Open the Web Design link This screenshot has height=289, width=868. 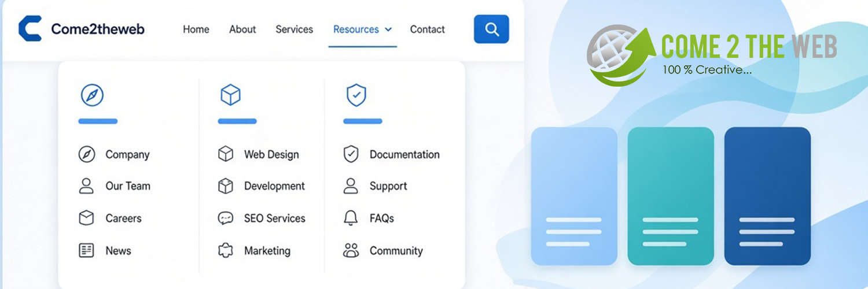(271, 155)
